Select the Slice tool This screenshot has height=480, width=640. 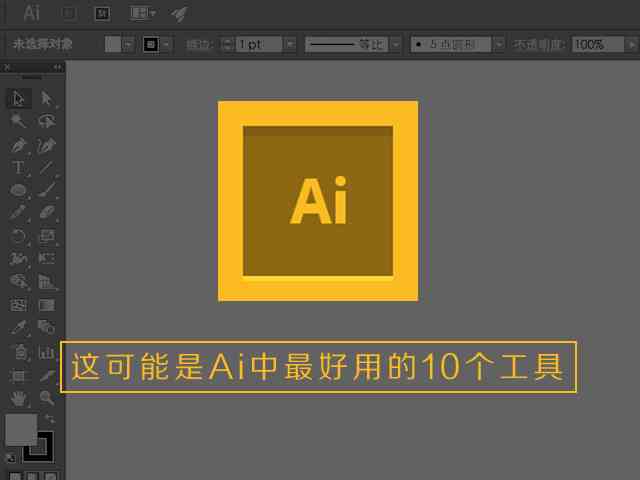pos(47,376)
